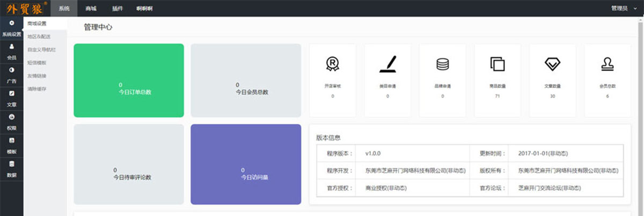The width and height of the screenshot is (644, 216).
Task: Open 地区&配送 in the submenu
Action: tap(39, 36)
